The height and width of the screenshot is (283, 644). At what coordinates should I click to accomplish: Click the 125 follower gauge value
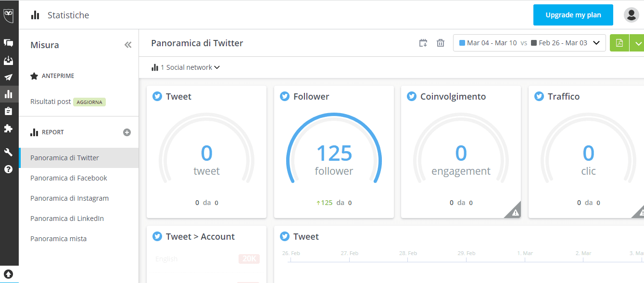point(334,153)
